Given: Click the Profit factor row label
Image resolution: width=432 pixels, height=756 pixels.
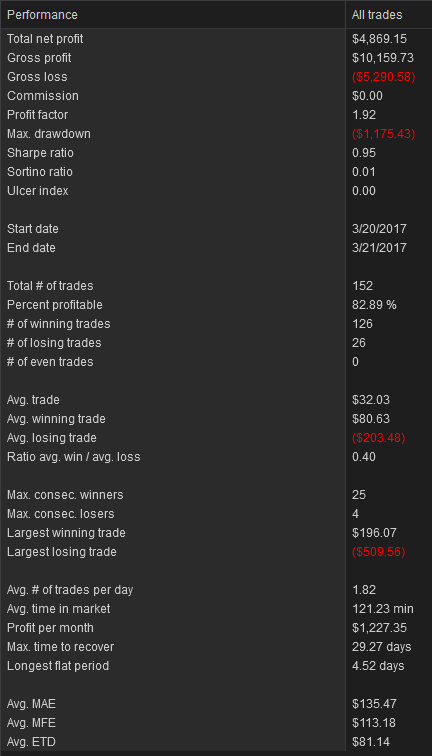Looking at the screenshot, I should (x=38, y=115).
